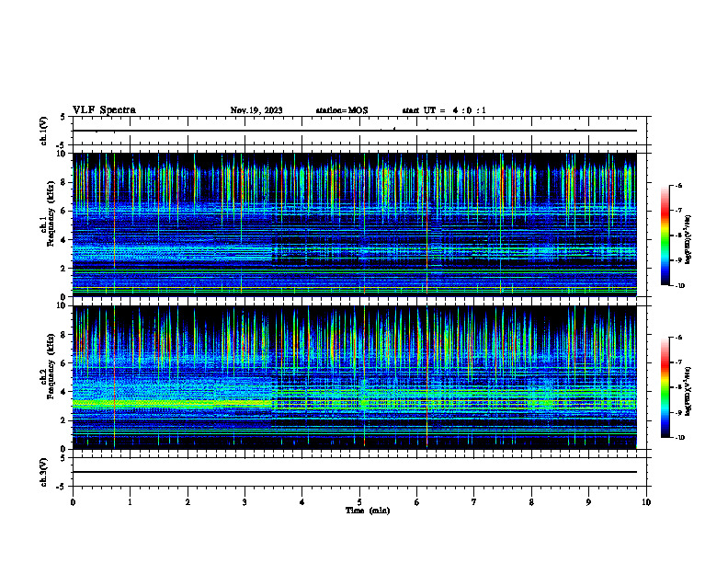Click the 5 tick label on Time axis
This screenshot has height=563, width=728.
pos(359,502)
